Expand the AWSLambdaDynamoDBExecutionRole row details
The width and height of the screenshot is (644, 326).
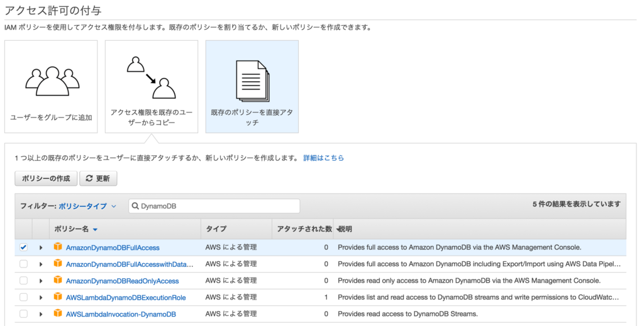coord(41,297)
